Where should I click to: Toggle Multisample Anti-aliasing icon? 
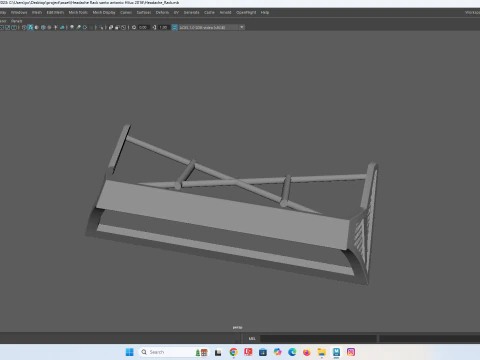[84, 27]
